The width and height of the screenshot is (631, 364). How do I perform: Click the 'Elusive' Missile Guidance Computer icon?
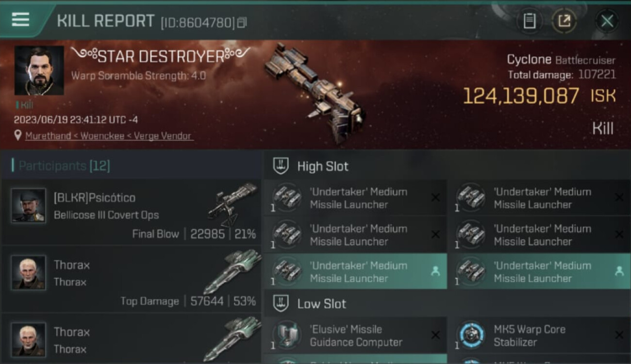pos(287,335)
